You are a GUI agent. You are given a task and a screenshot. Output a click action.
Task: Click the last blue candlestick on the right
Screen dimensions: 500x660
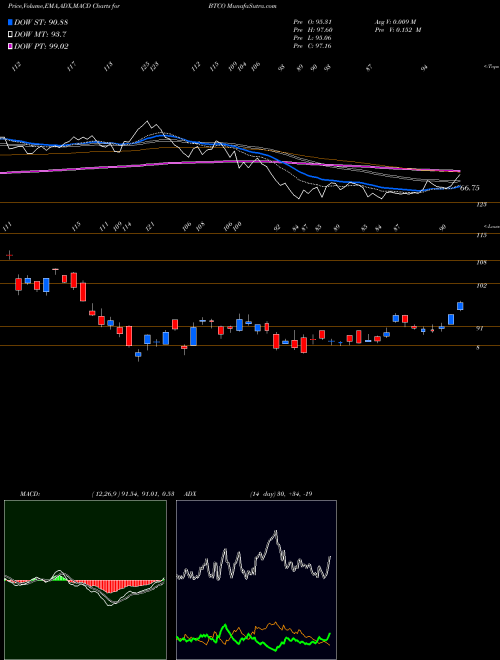[x=460, y=306]
